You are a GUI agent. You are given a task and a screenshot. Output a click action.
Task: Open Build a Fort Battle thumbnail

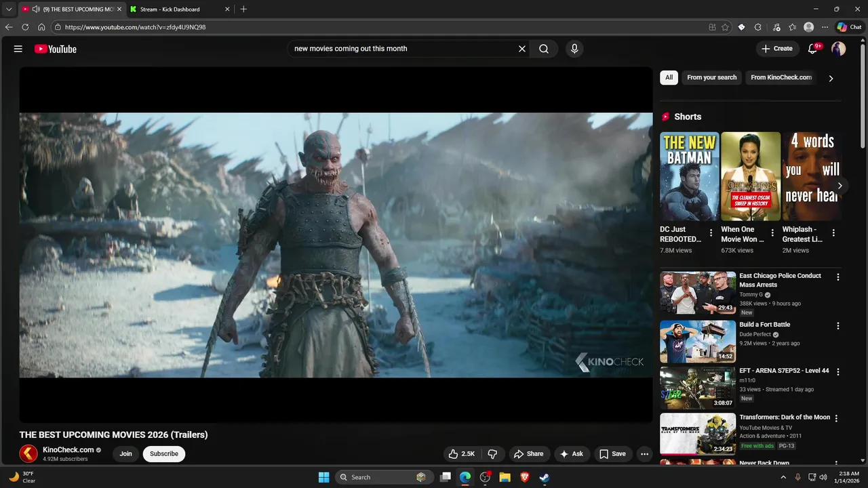(x=698, y=342)
